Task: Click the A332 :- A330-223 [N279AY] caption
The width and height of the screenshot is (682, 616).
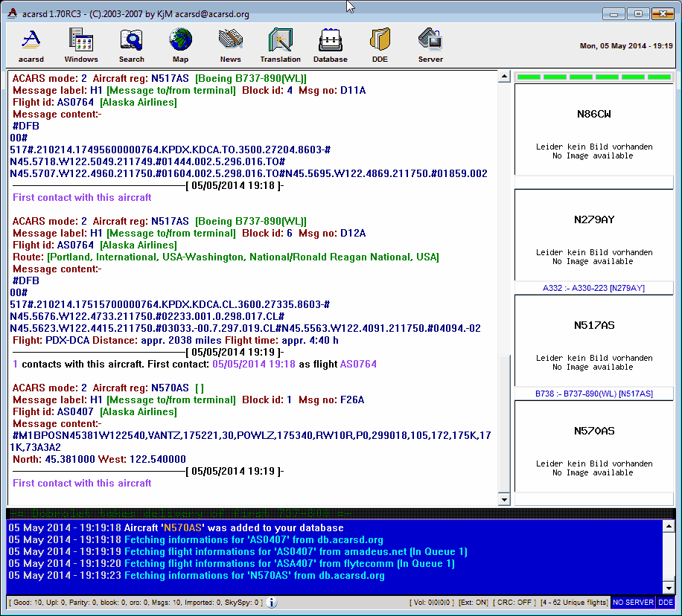Action: point(593,288)
